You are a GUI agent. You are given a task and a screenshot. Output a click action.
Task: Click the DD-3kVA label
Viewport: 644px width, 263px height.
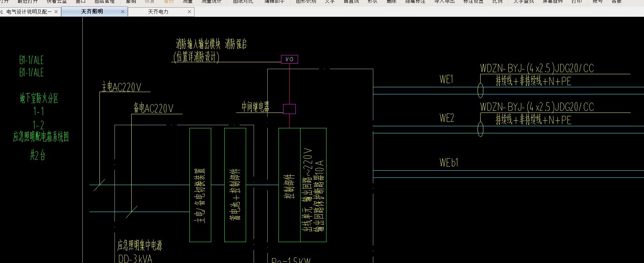pyautogui.click(x=135, y=259)
